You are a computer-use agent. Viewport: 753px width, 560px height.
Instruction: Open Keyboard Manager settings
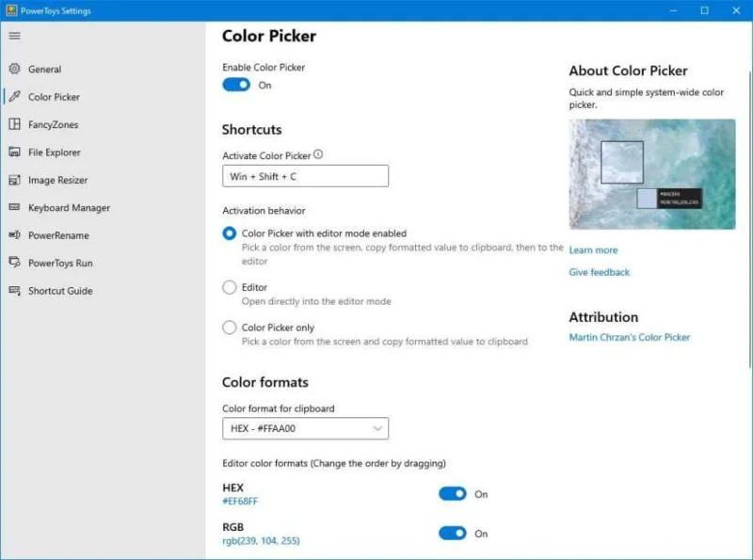(x=69, y=208)
